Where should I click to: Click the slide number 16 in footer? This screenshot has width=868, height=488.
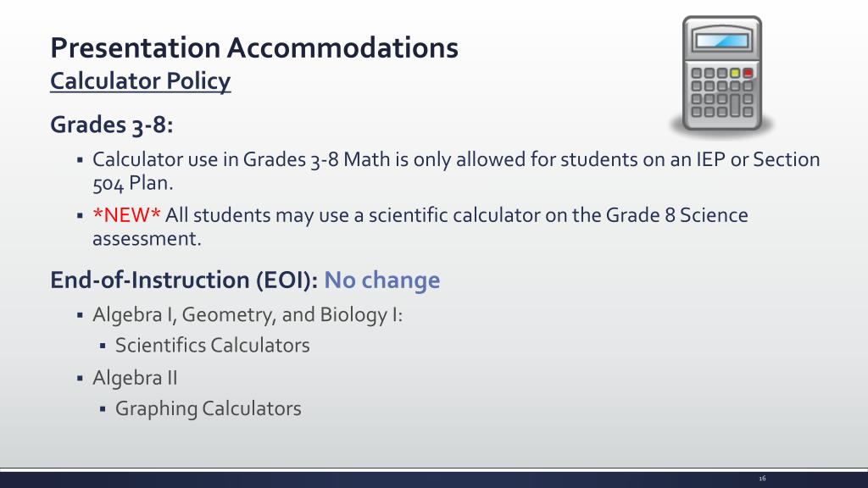pyautogui.click(x=762, y=479)
